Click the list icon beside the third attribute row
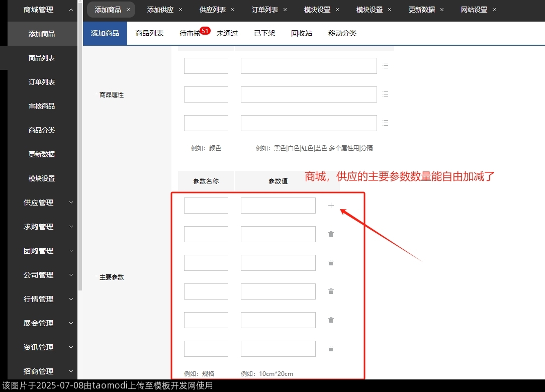 pos(385,123)
